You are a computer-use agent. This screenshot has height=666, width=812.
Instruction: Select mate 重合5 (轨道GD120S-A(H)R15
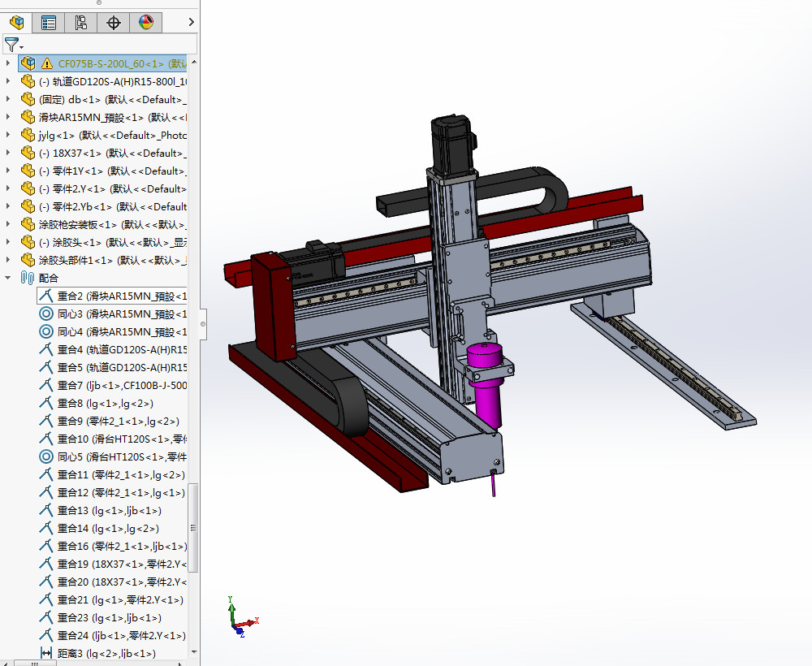123,367
